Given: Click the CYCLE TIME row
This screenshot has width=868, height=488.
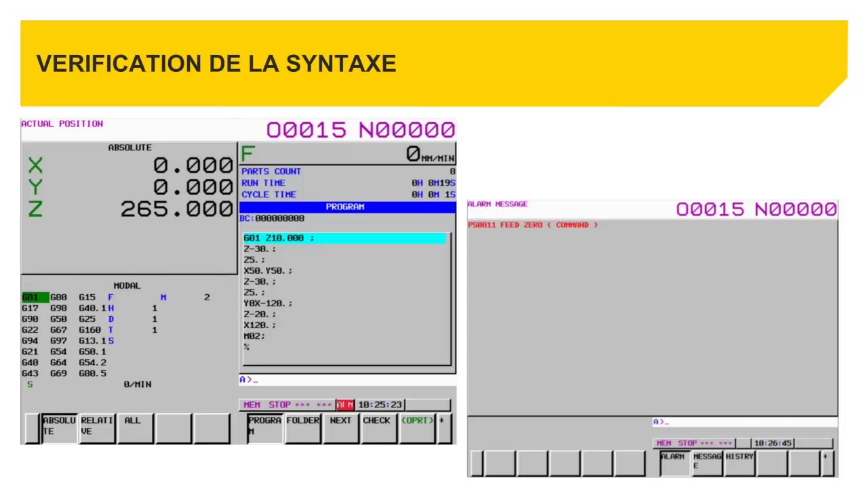Looking at the screenshot, I should click(x=348, y=195).
